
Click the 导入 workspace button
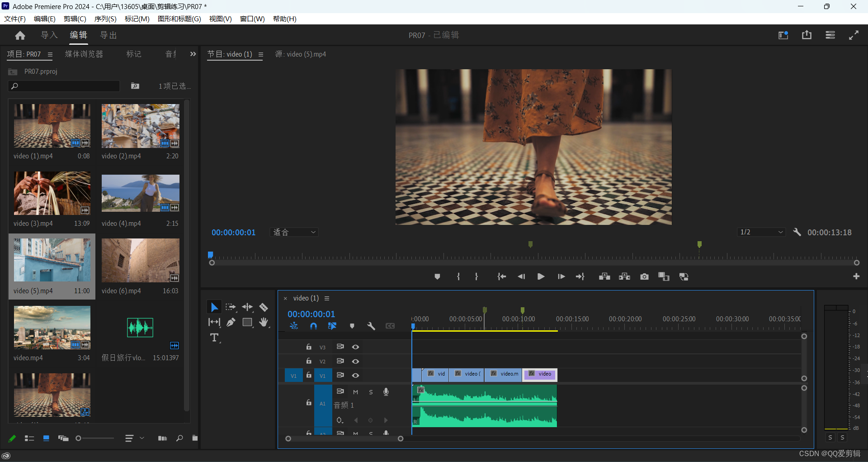49,35
